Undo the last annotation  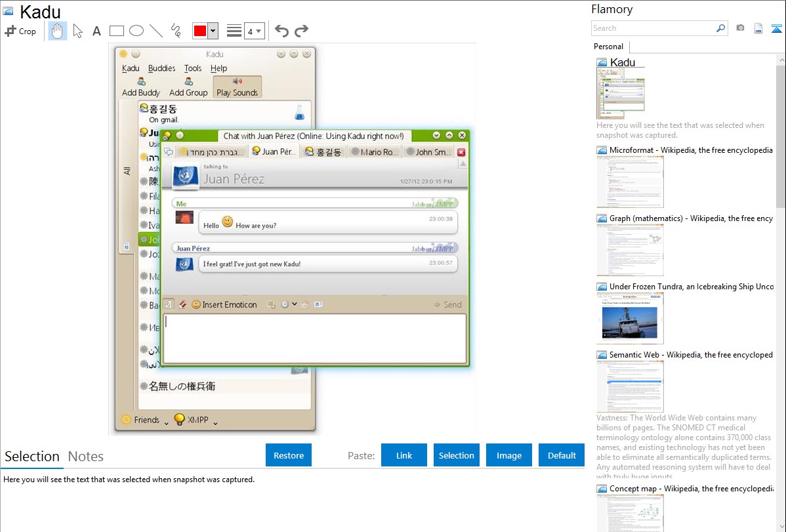pyautogui.click(x=281, y=31)
